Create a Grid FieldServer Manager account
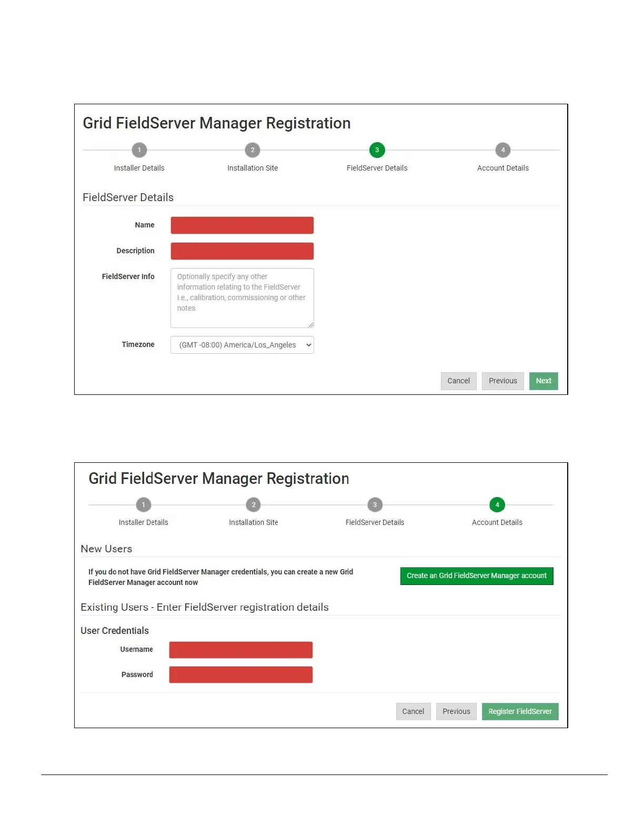 pos(476,576)
